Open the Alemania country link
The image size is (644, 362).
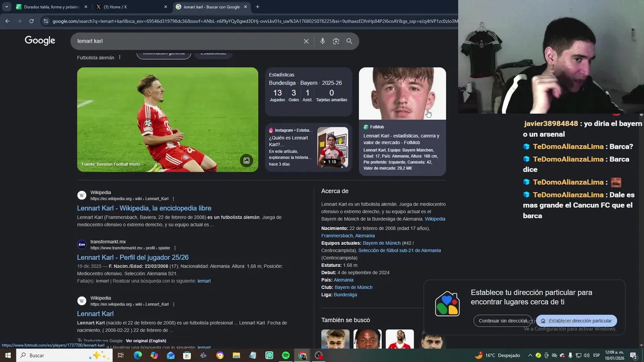[344, 280]
